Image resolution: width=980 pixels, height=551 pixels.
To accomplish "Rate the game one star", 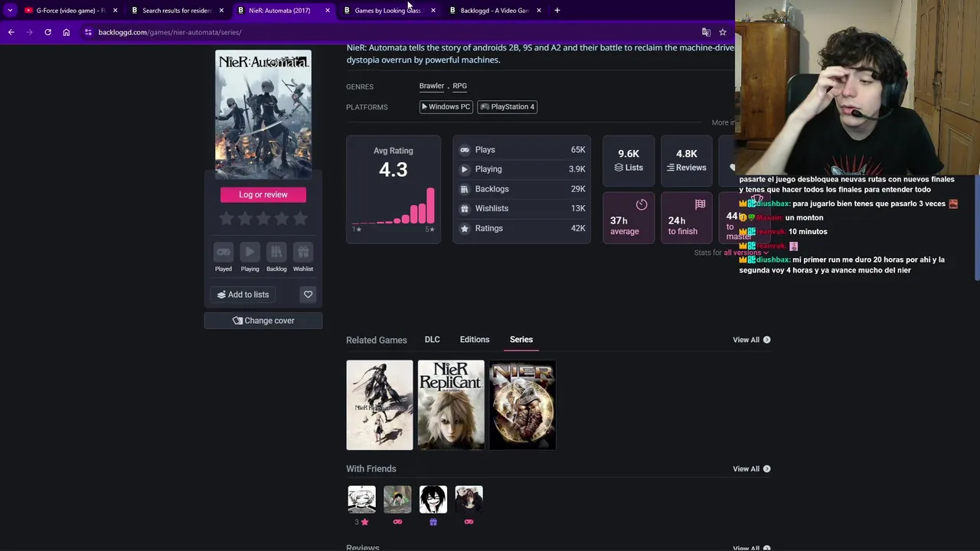I will click(x=226, y=219).
